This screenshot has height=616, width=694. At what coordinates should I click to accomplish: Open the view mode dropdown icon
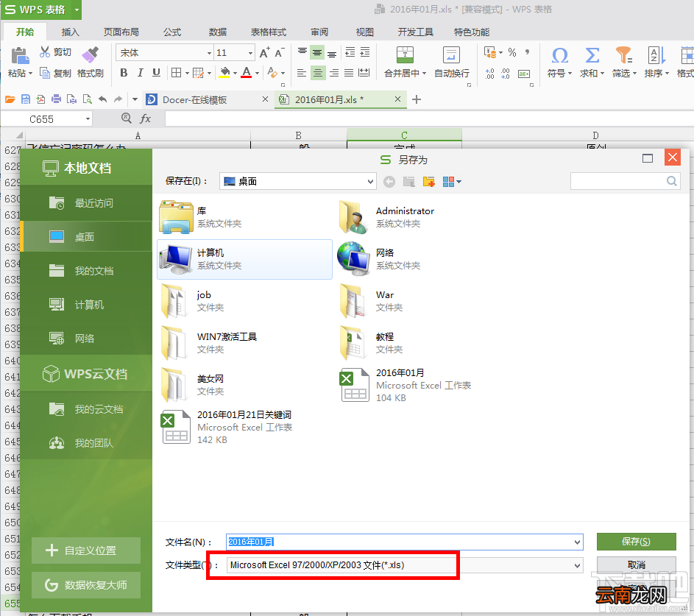tap(452, 182)
